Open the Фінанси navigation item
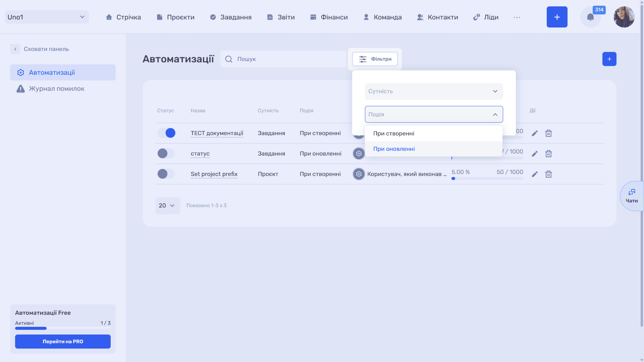Screen dimensions: 644x362 329,17
